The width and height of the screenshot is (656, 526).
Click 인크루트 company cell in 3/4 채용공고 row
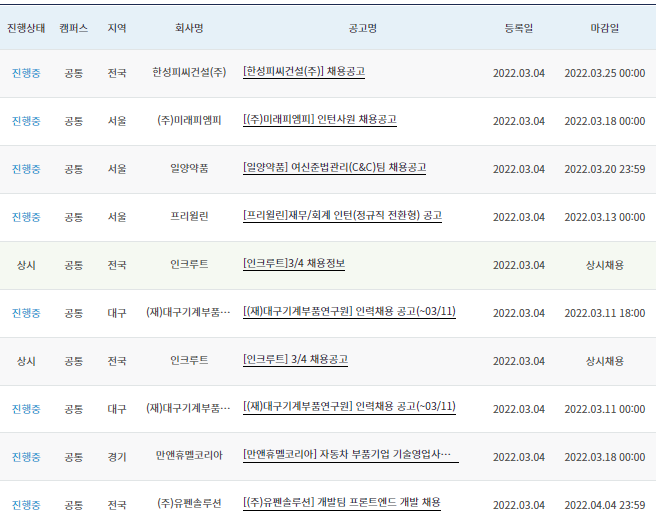(x=189, y=360)
